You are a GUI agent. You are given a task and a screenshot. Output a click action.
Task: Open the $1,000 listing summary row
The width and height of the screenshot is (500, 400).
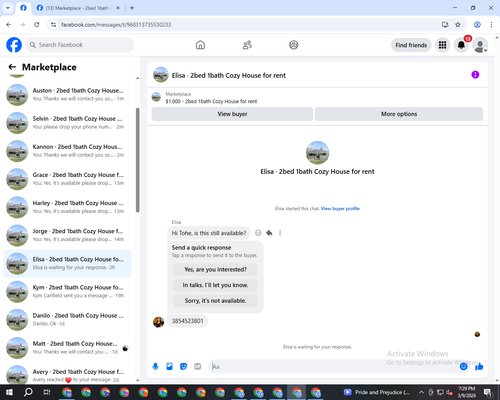(317, 98)
